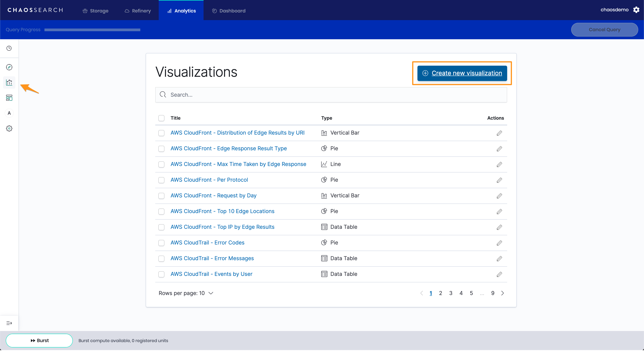This screenshot has width=644, height=358.
Task: Switch to the Refinery tab
Action: 138,11
